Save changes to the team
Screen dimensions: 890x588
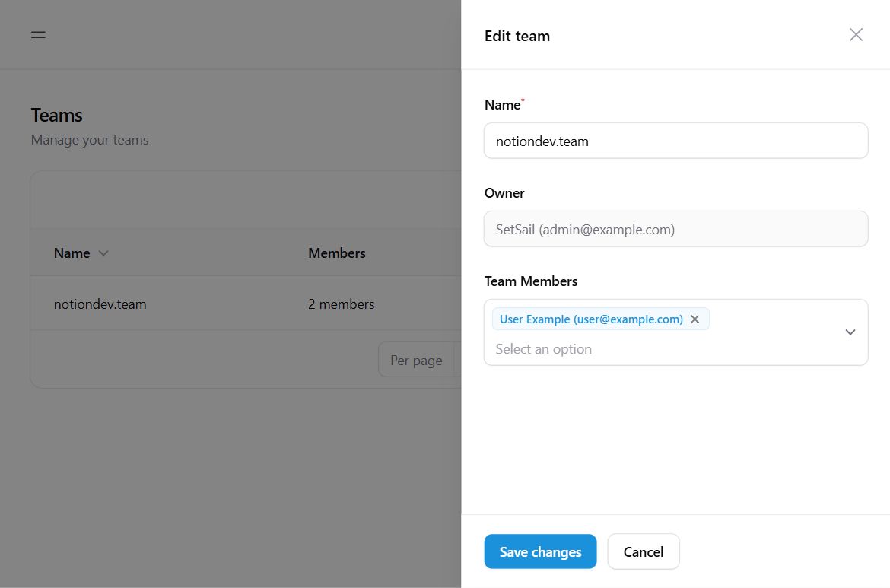coord(540,551)
